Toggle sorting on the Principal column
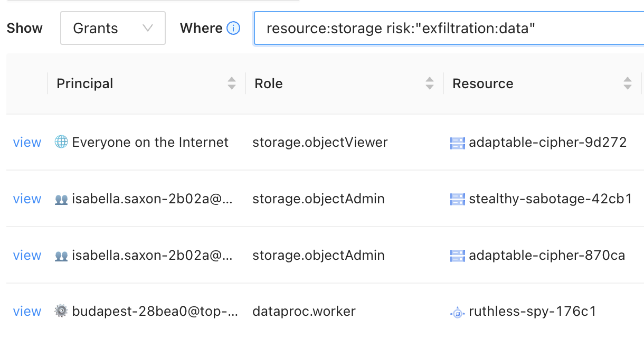644x338 pixels. coord(232,83)
